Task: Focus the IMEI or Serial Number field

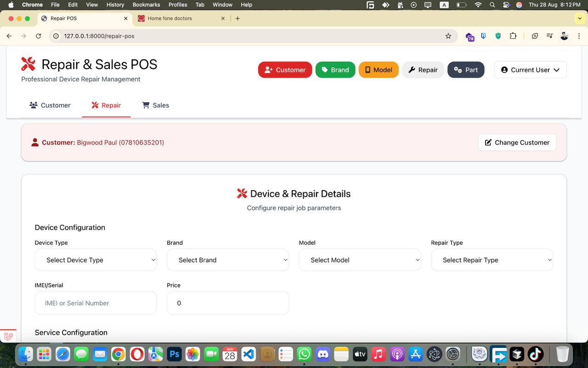Action: coord(96,303)
